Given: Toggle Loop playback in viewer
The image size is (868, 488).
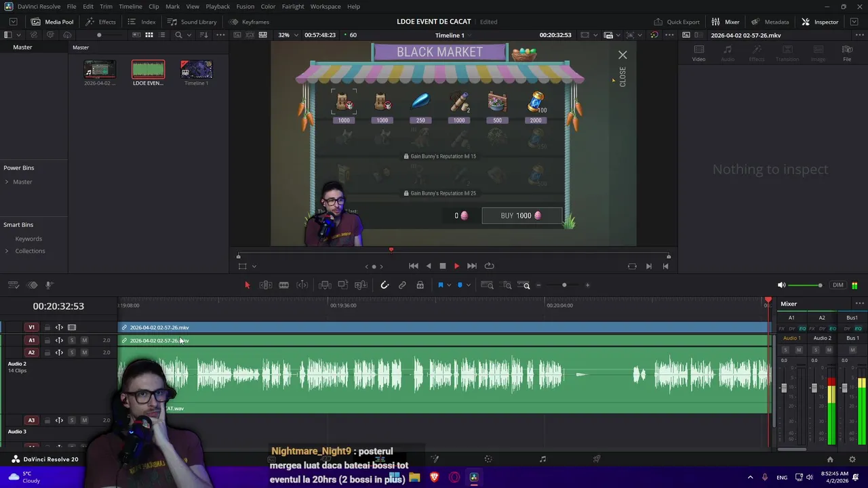Looking at the screenshot, I should coord(489,266).
